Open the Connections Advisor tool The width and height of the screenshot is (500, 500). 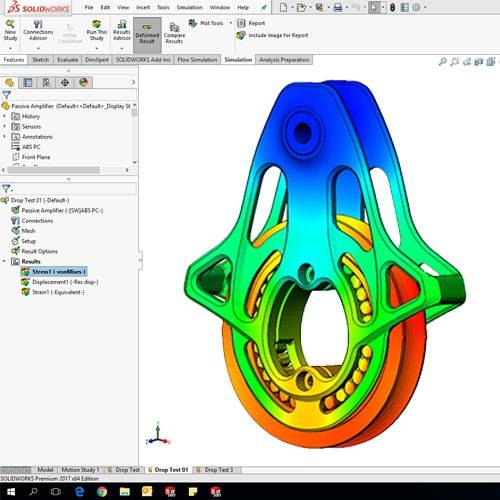click(38, 31)
